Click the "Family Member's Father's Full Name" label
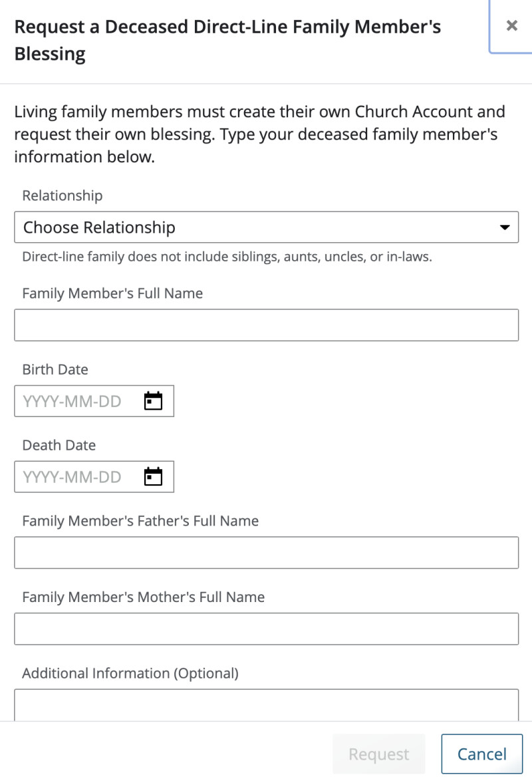Screen dimensions: 532x783 tap(140, 521)
